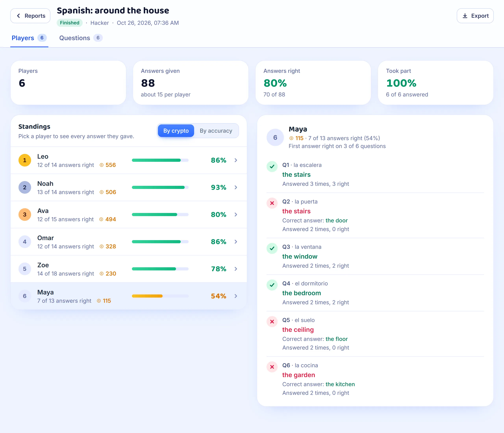The width and height of the screenshot is (504, 433).
Task: Click the coin icon beside Noah's 506
Action: [x=102, y=192]
